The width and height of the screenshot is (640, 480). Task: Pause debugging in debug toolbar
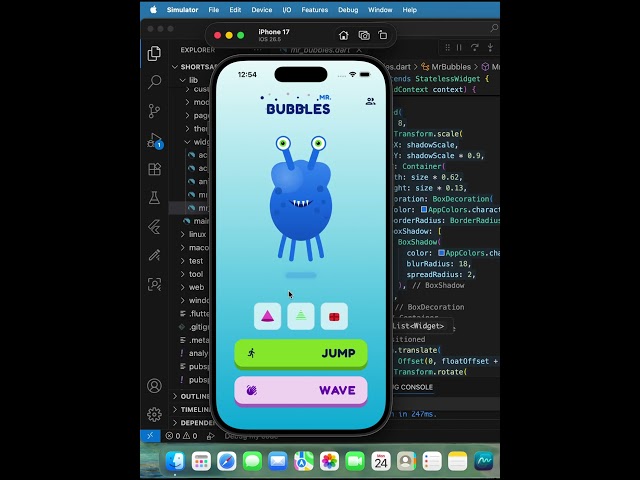(x=460, y=48)
